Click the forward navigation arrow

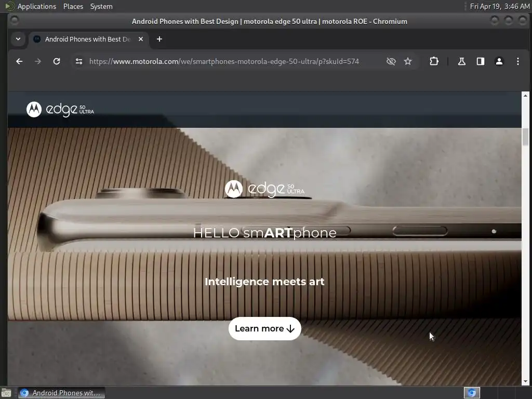(37, 61)
